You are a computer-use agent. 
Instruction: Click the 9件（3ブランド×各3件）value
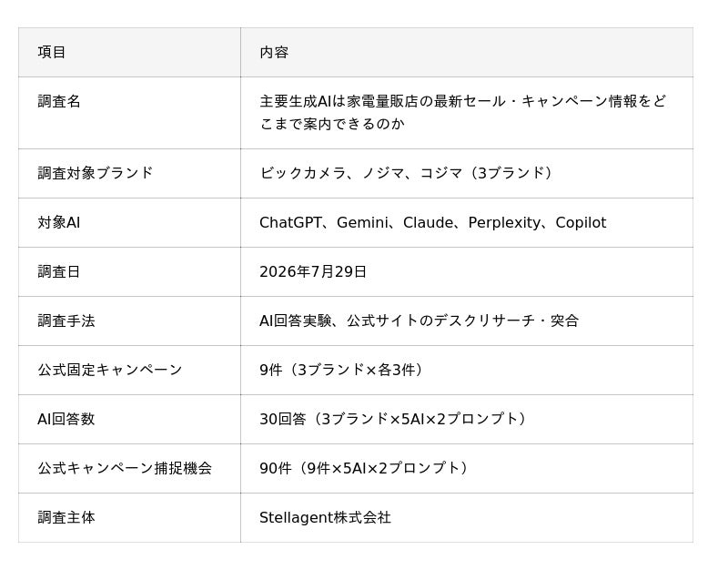pos(341,370)
